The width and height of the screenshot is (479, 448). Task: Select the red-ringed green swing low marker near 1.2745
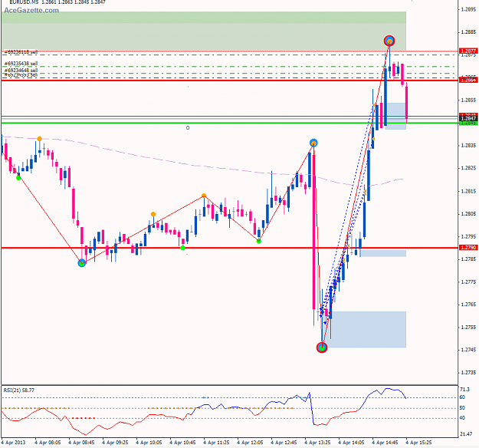[322, 348]
